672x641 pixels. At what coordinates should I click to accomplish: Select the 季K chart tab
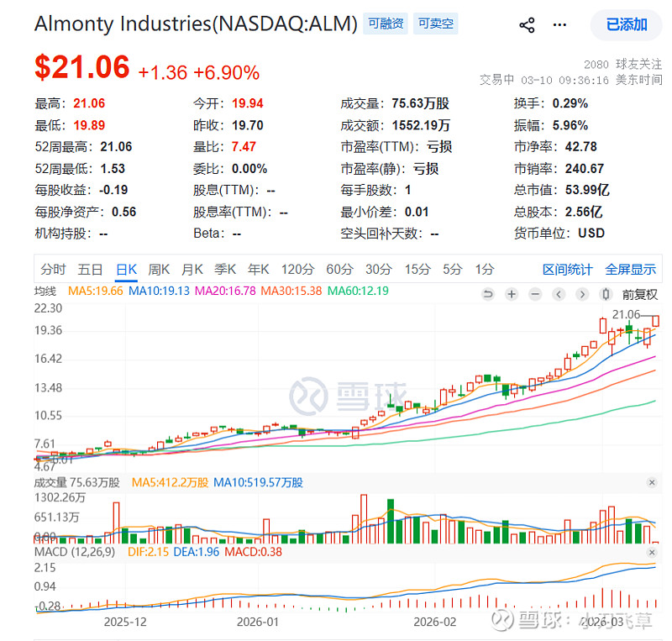point(225,270)
